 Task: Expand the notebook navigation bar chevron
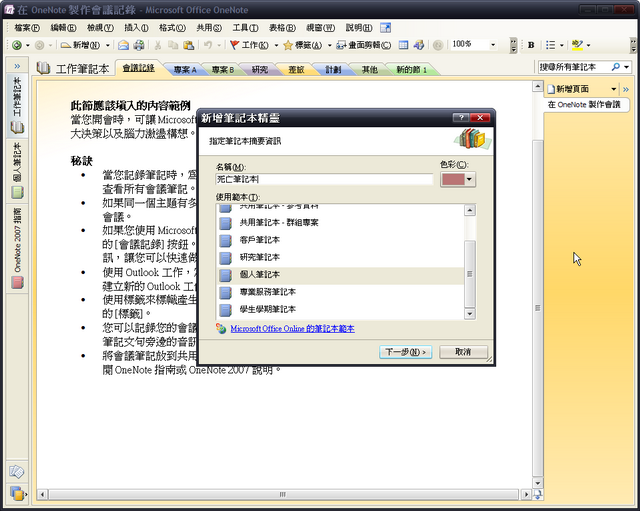click(17, 66)
